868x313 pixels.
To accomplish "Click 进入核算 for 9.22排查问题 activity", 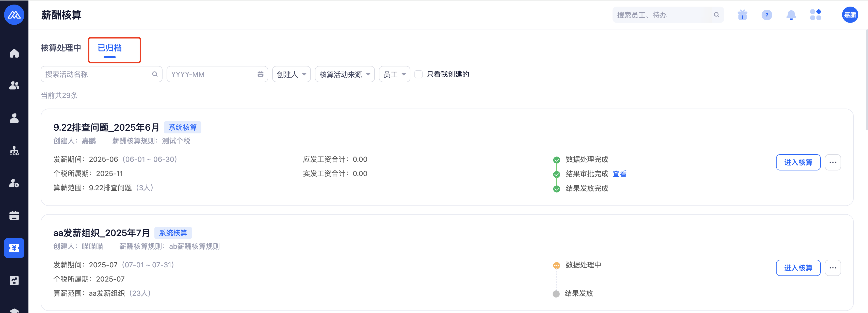I will (798, 163).
